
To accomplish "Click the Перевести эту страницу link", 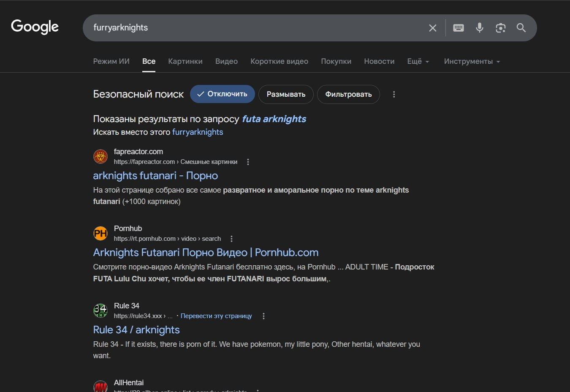I will pos(216,316).
